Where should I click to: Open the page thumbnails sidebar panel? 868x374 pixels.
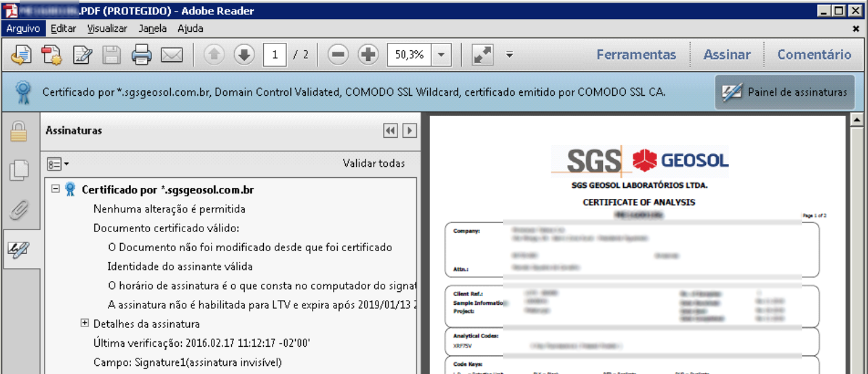[19, 170]
